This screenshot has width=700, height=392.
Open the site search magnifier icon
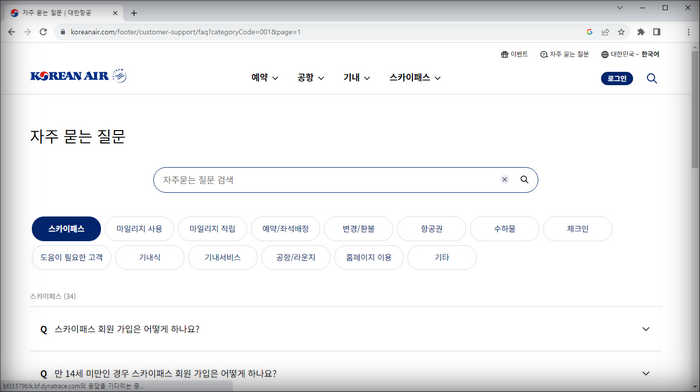coord(652,79)
